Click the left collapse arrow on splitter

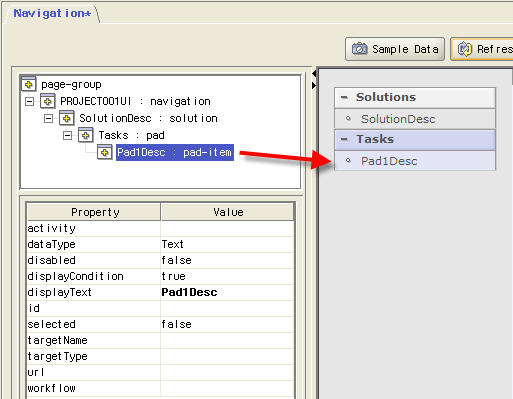tap(314, 73)
